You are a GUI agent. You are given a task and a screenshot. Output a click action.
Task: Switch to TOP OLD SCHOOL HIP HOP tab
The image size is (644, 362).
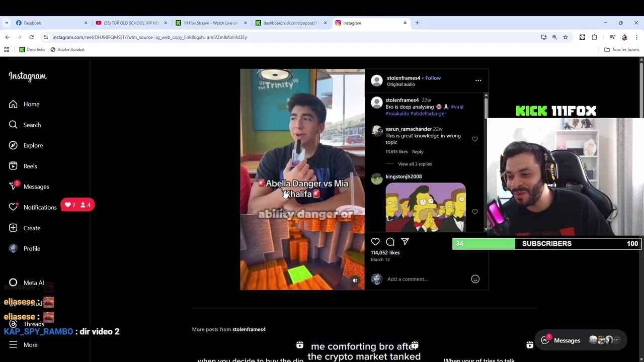point(131,23)
